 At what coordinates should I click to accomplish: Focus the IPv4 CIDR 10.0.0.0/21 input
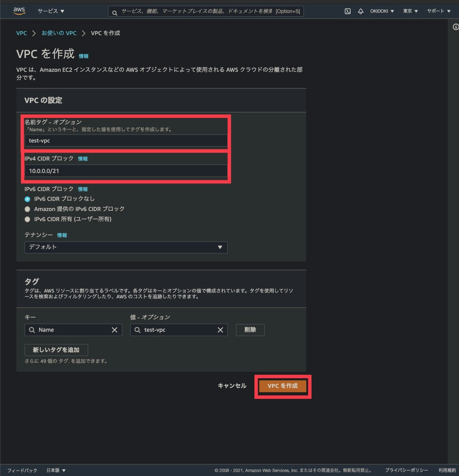(x=126, y=171)
